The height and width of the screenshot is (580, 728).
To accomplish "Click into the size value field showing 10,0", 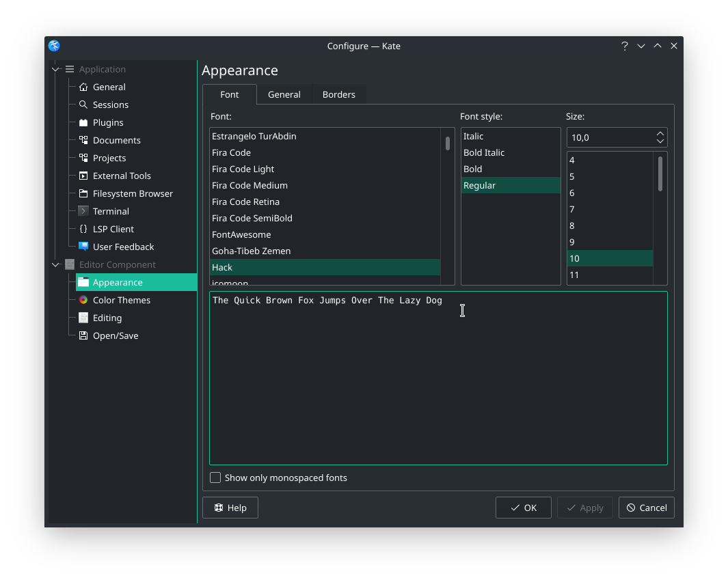I will click(610, 137).
